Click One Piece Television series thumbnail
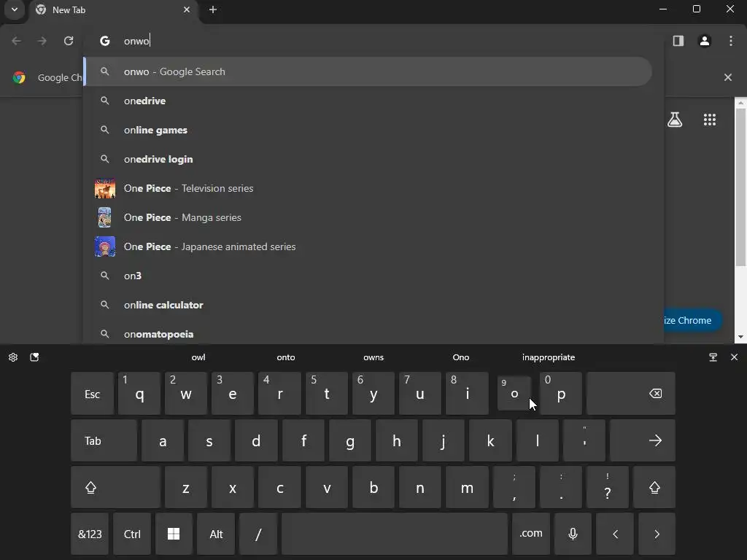 click(x=105, y=188)
